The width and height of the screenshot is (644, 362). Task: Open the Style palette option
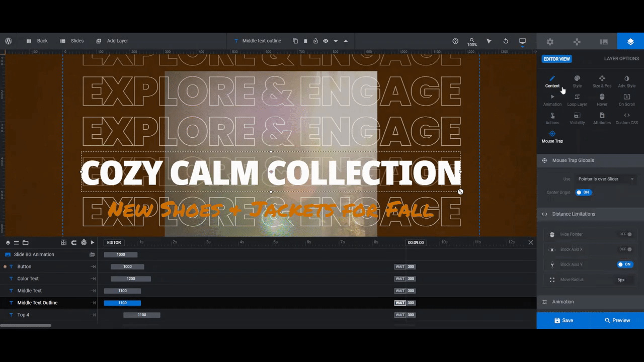(x=577, y=81)
